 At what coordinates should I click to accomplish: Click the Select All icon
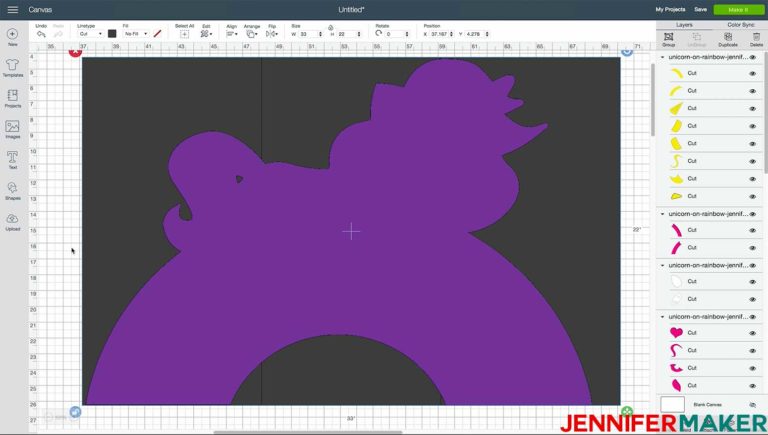(184, 34)
